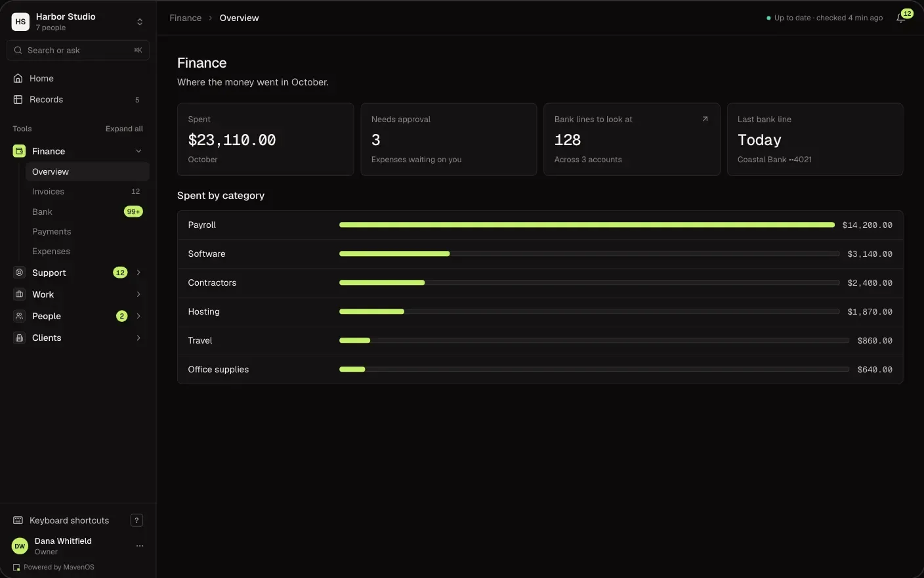Click the Software spending bar
924x578 pixels.
pyautogui.click(x=589, y=254)
